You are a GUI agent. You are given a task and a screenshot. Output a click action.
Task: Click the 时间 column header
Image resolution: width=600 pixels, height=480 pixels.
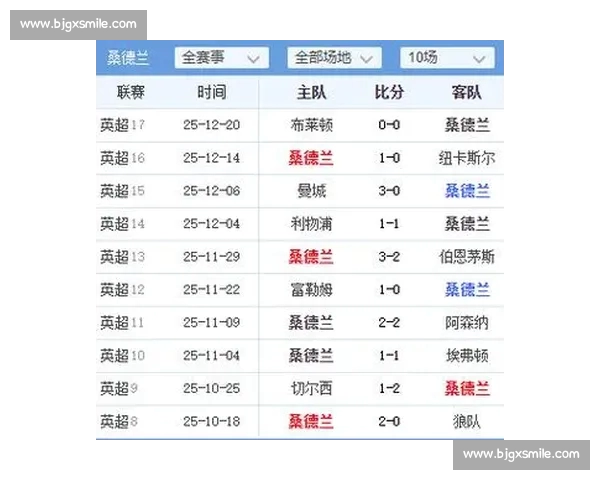click(x=212, y=92)
